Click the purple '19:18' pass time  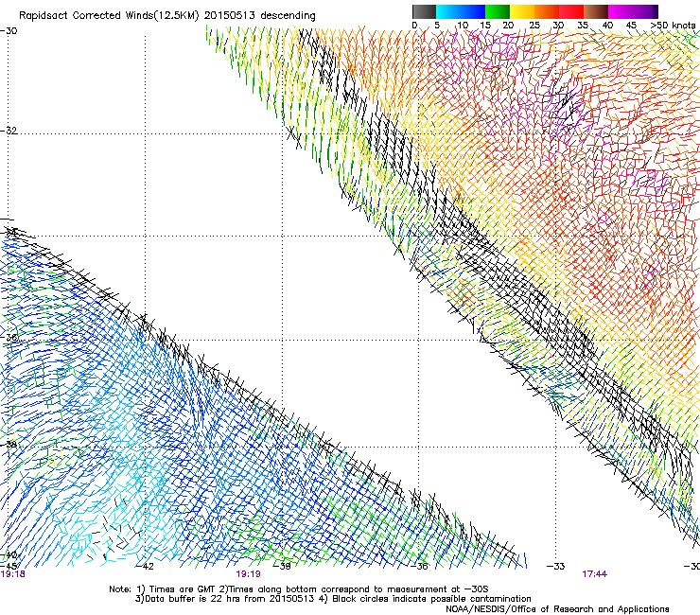point(12,574)
